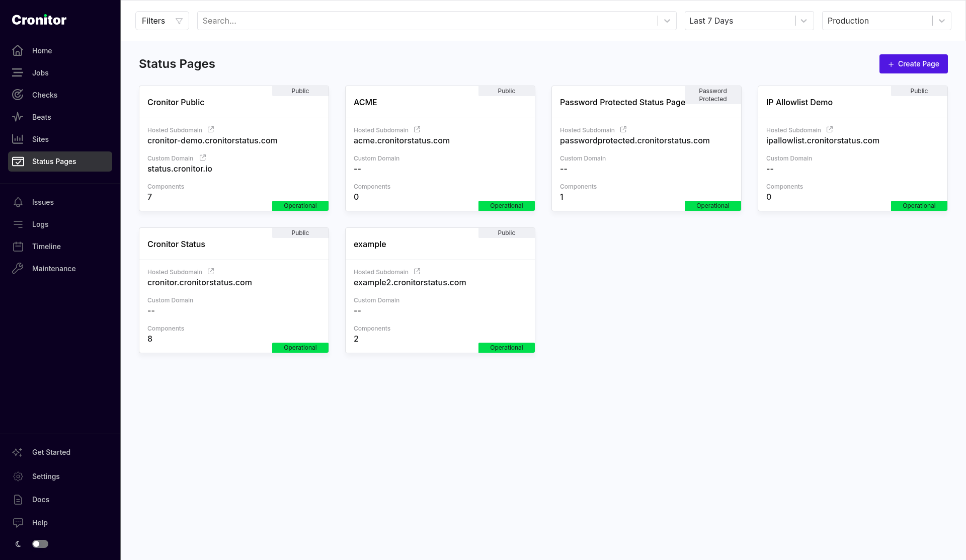
Task: Open external link for acme hosted subdomain
Action: tap(417, 130)
